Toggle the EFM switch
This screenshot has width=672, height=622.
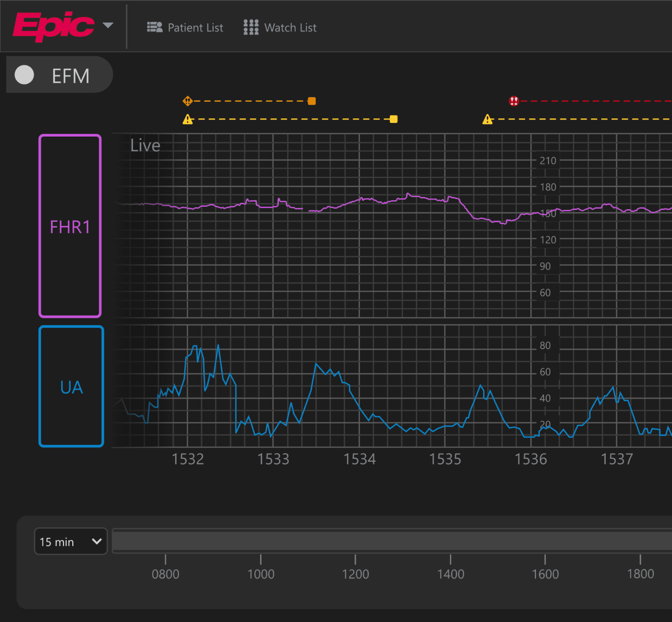pyautogui.click(x=25, y=75)
